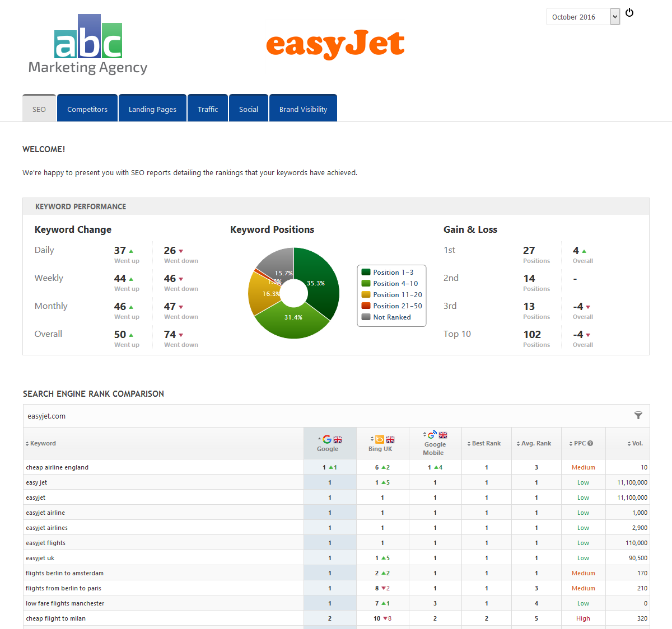The height and width of the screenshot is (629, 672).
Task: Click the filter funnel icon
Action: [x=638, y=415]
